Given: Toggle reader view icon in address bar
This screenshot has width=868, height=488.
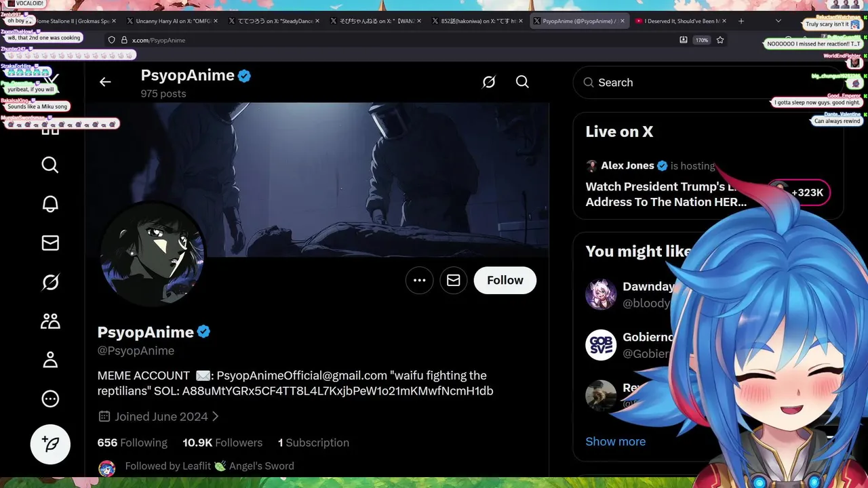Looking at the screenshot, I should [x=684, y=40].
